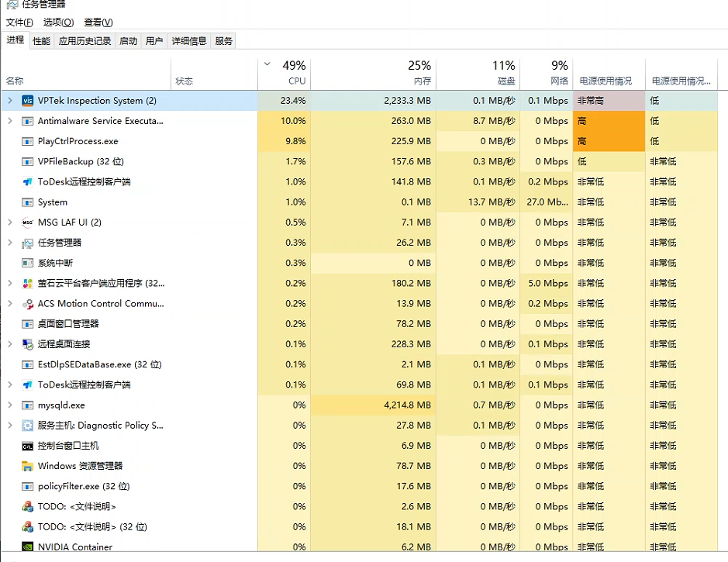Open the 选项(O) menu

coord(58,22)
